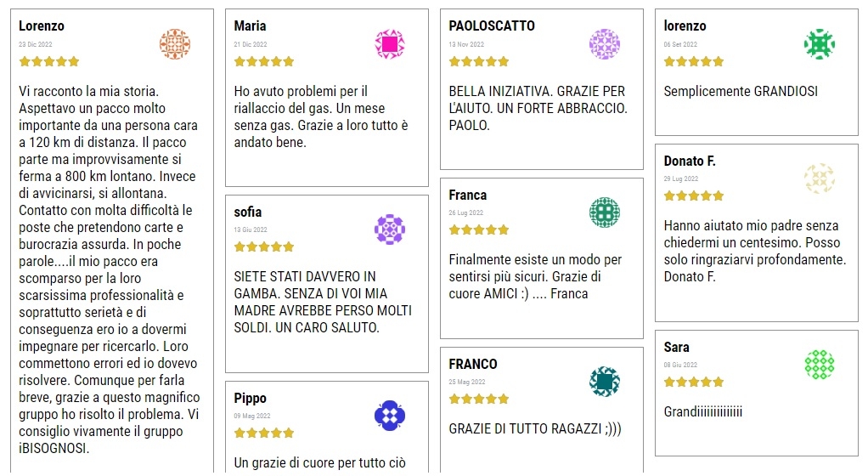Image resolution: width=868 pixels, height=476 pixels.
Task: Click the five stars under Franca's name
Action: pyautogui.click(x=479, y=229)
